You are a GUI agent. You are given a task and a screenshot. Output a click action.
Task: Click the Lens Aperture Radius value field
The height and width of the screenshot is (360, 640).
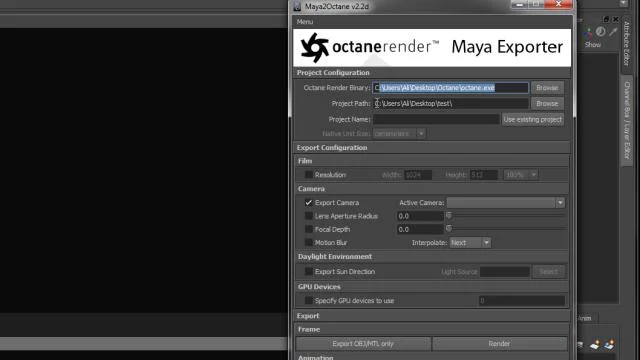(x=420, y=216)
